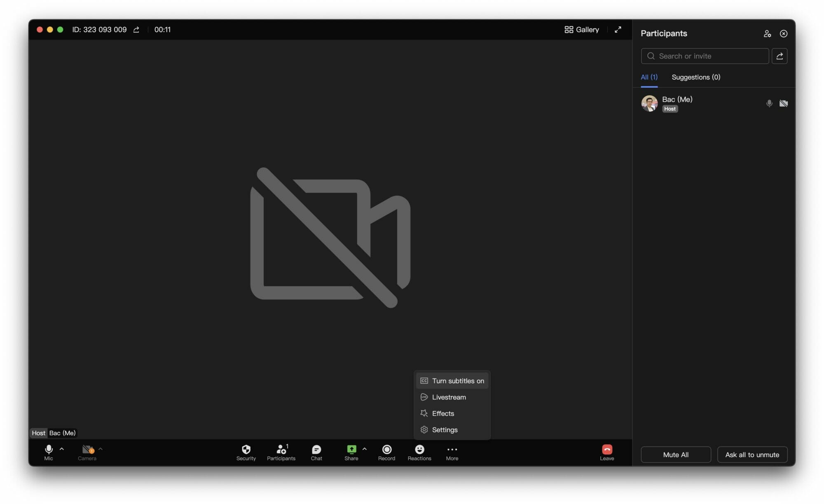Open Effects from the More menu
The height and width of the screenshot is (504, 824).
(x=452, y=413)
